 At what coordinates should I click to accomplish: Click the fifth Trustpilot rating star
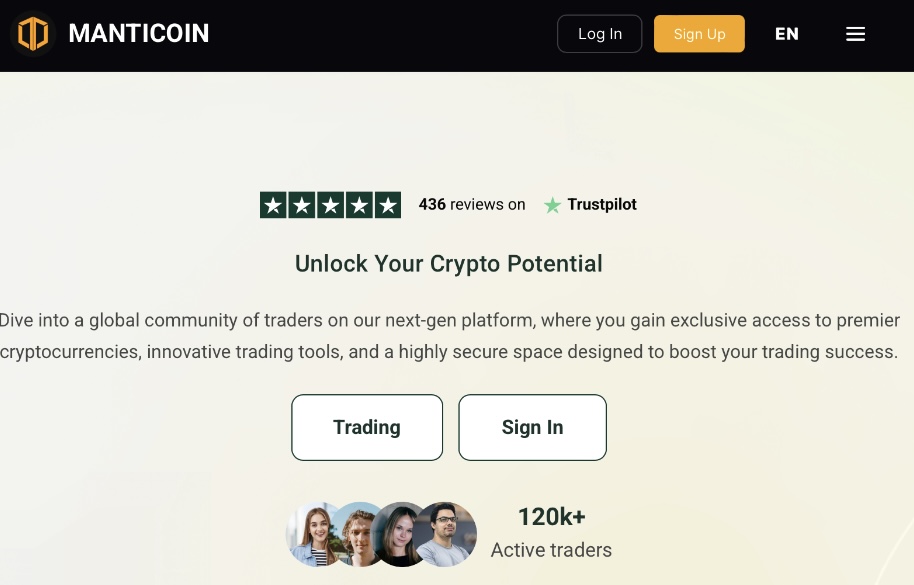(388, 205)
